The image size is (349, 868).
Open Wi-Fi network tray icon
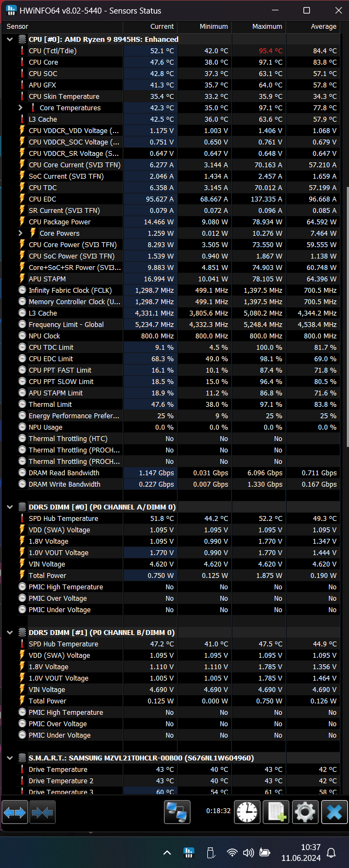click(x=232, y=852)
